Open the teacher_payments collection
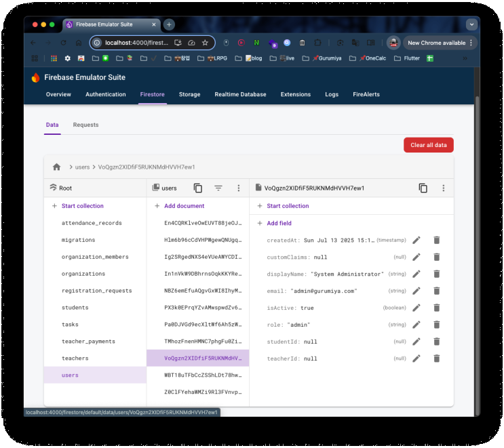The image size is (504, 448). click(x=95, y=342)
